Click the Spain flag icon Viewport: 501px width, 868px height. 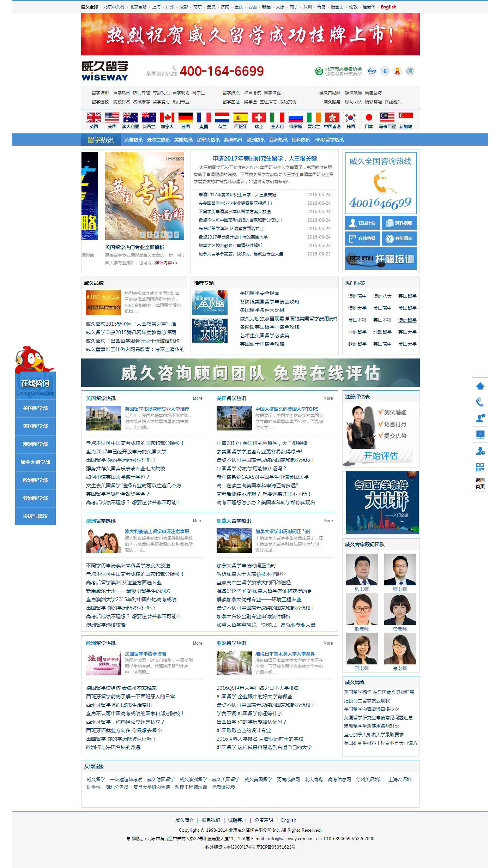tap(240, 117)
